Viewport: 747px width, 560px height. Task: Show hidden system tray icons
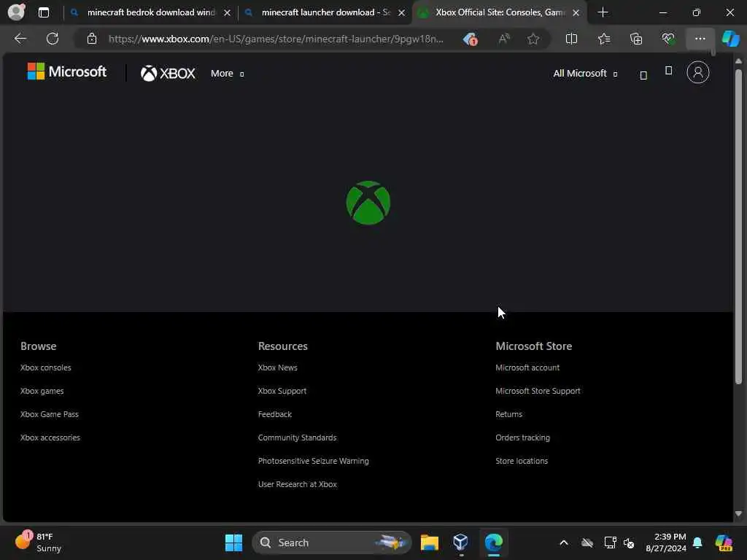click(564, 542)
